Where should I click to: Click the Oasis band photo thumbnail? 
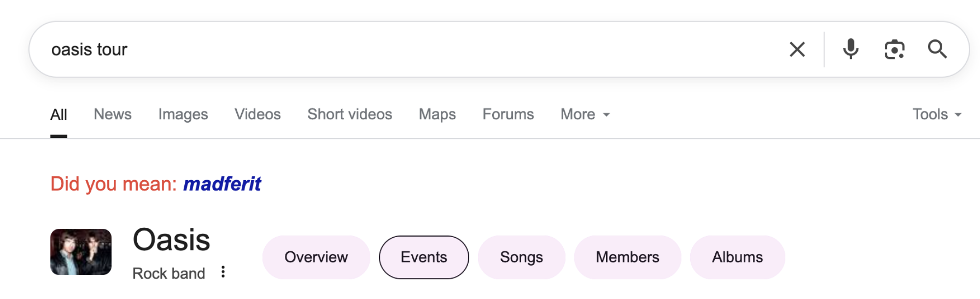[81, 252]
